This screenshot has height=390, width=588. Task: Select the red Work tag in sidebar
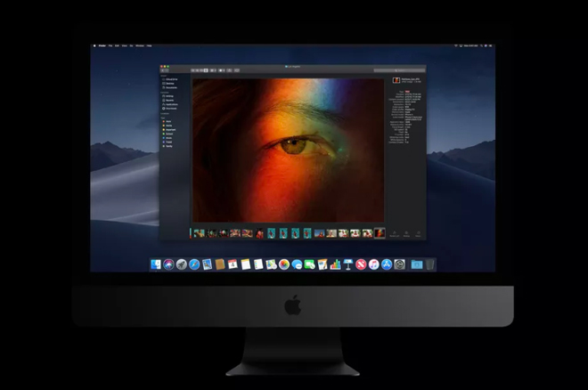(167, 121)
